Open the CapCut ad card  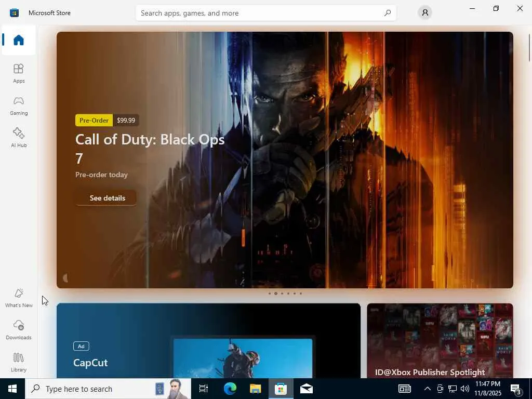click(208, 341)
